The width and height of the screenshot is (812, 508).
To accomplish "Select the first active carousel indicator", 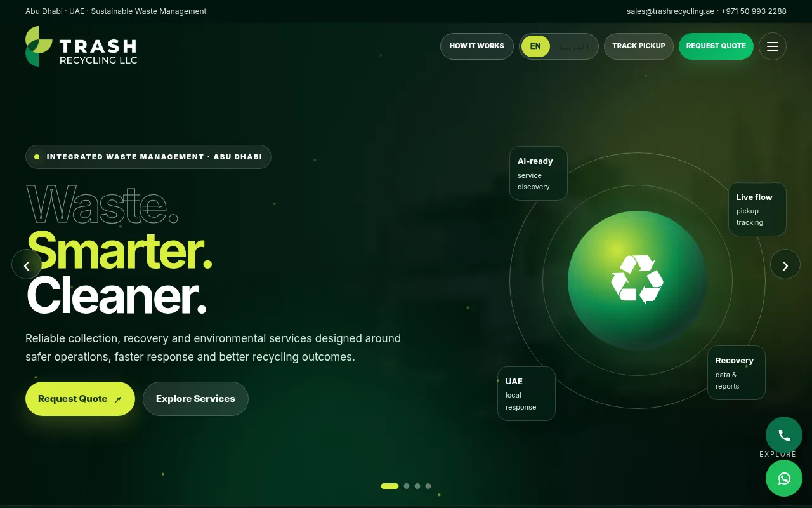I will [x=390, y=486].
